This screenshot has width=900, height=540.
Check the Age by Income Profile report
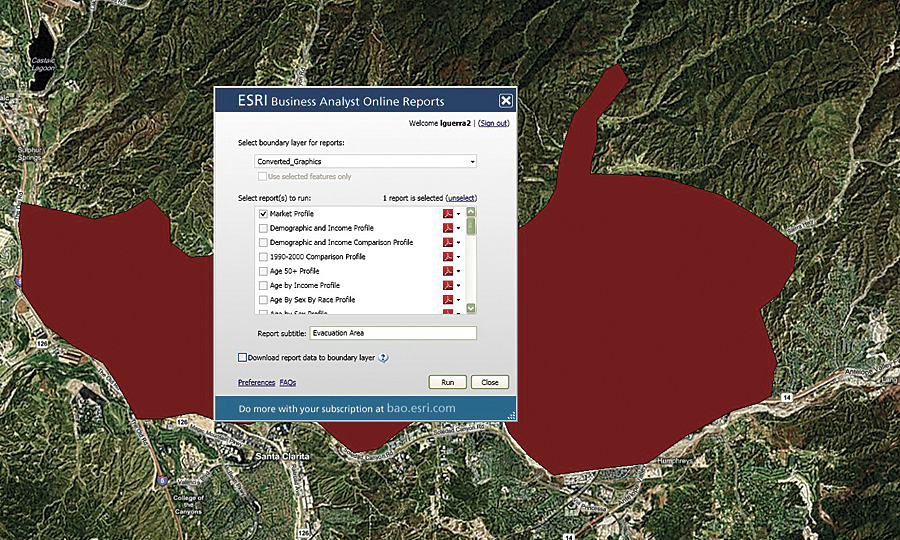pyautogui.click(x=263, y=285)
